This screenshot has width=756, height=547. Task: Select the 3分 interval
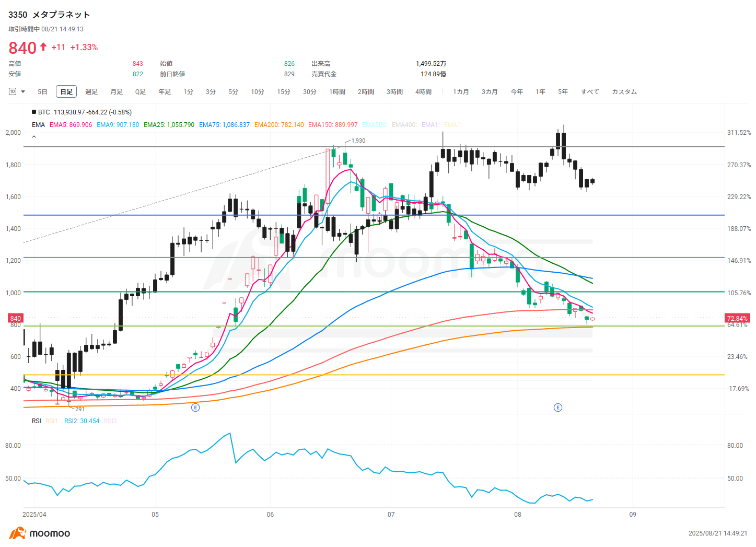211,91
